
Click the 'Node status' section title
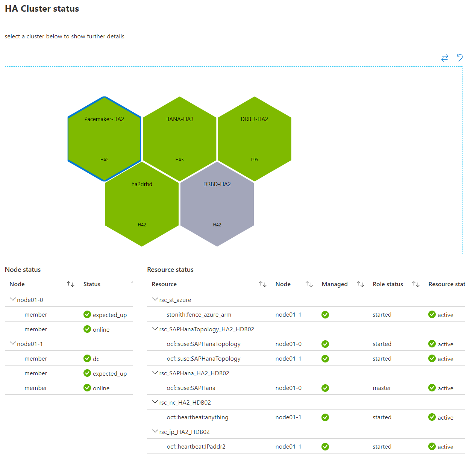(23, 270)
